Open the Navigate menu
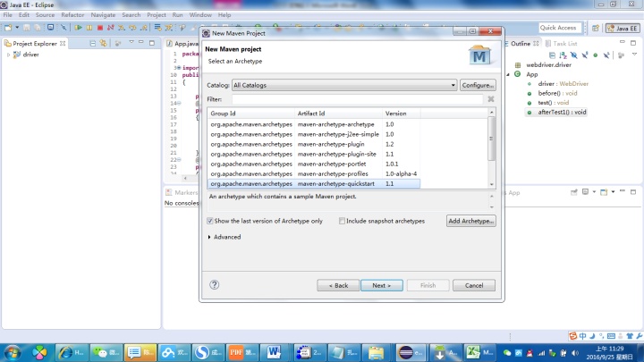The image size is (644, 362). coord(103,15)
